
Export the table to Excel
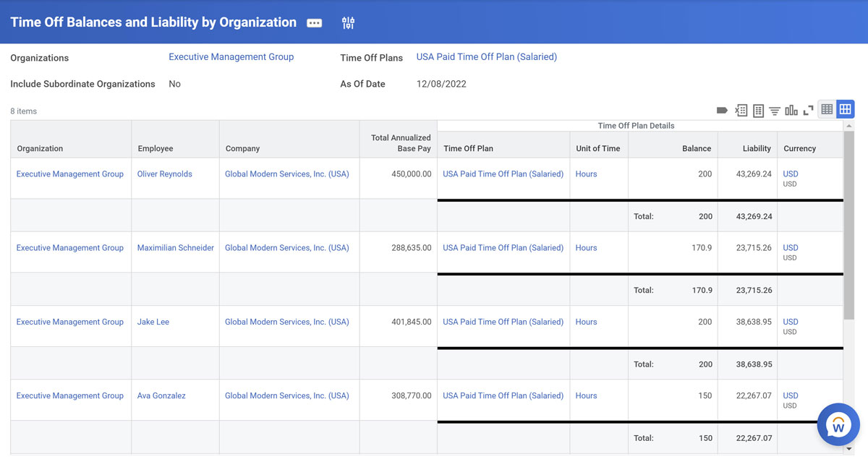pyautogui.click(x=741, y=111)
